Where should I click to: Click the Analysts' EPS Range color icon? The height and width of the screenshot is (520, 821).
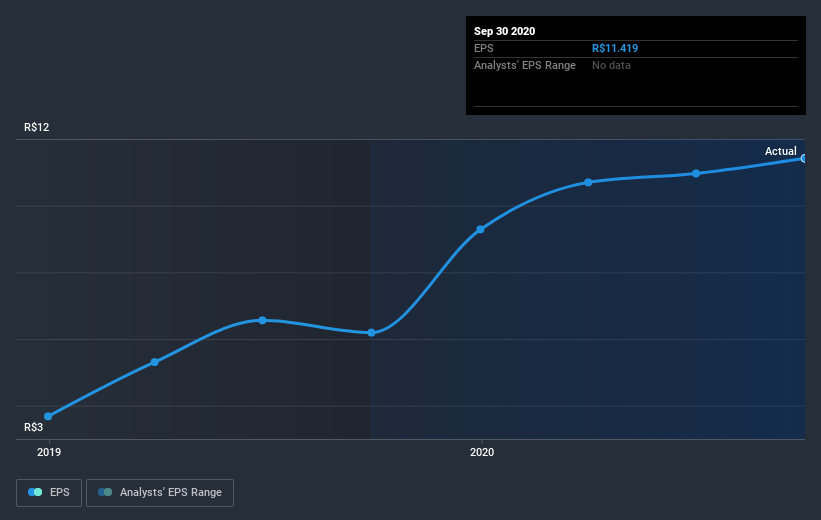(105, 492)
